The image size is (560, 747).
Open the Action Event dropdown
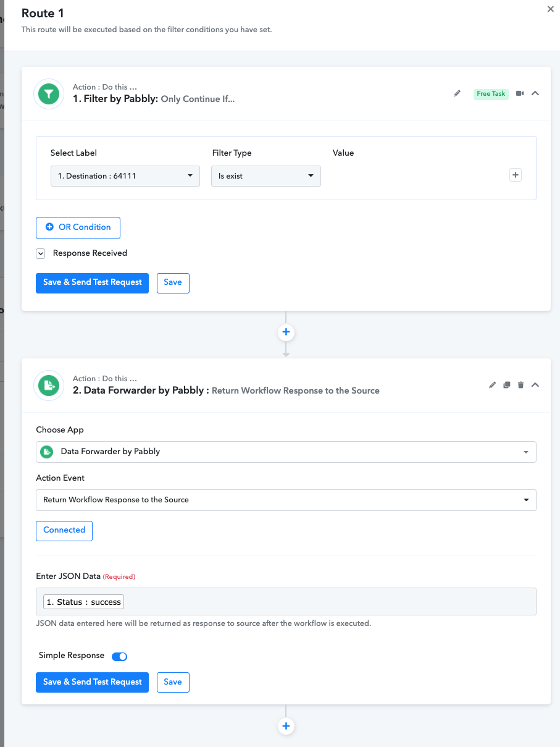[x=286, y=500]
